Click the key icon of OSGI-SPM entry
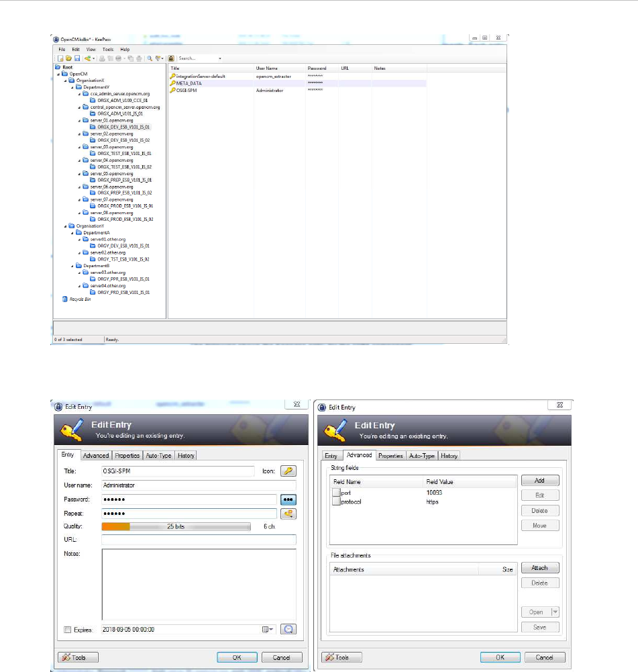This screenshot has width=638, height=672. (x=172, y=91)
